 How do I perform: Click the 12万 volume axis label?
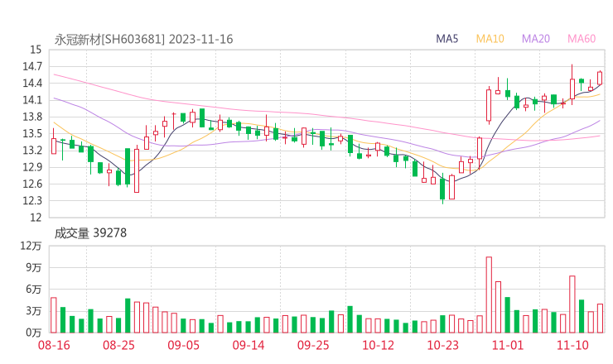31,246
